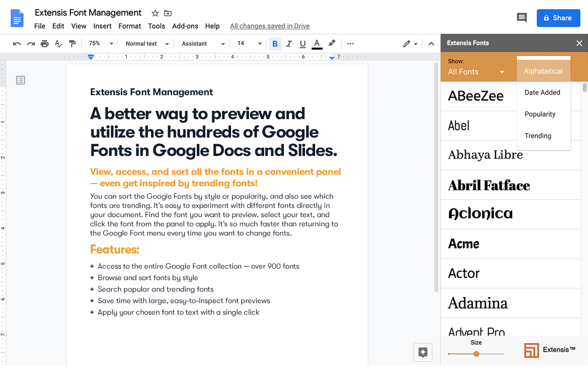Open the editing mode pencil menu

(410, 44)
